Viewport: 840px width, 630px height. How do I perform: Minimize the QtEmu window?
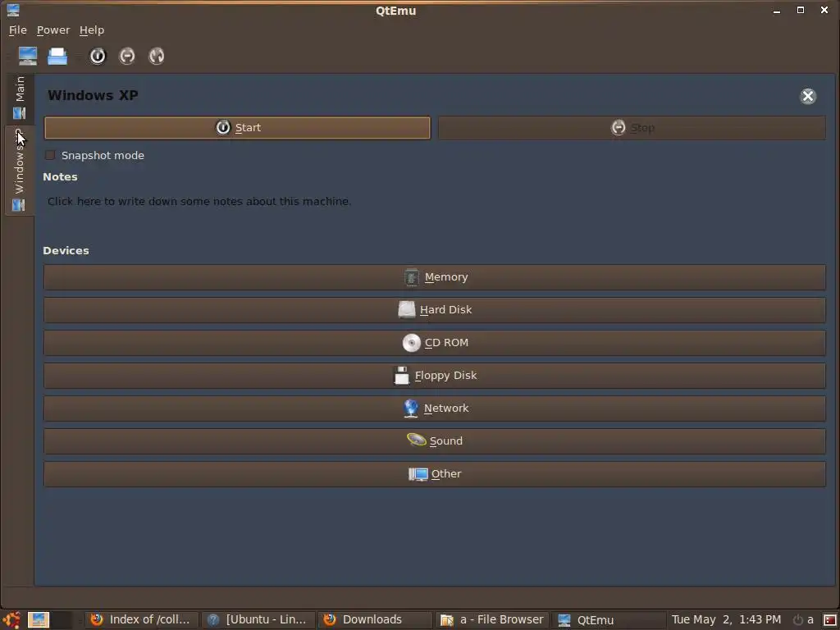click(x=776, y=10)
